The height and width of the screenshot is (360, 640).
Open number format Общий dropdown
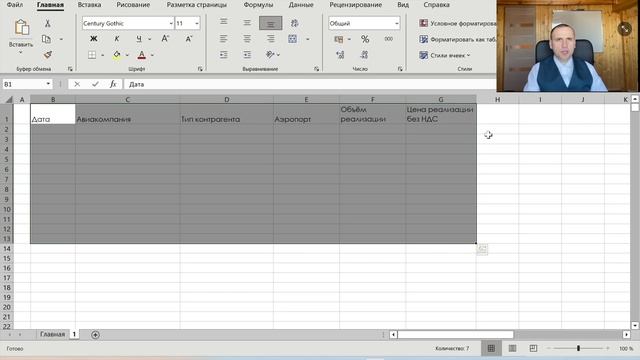pyautogui.click(x=396, y=24)
